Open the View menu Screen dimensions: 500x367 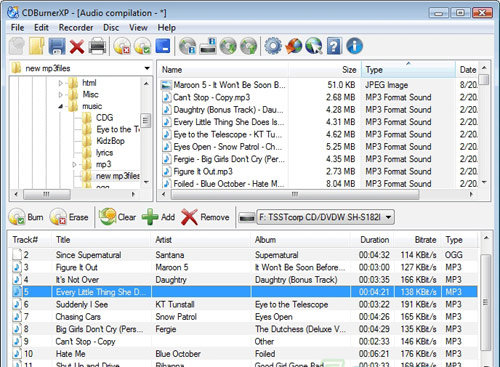point(138,27)
